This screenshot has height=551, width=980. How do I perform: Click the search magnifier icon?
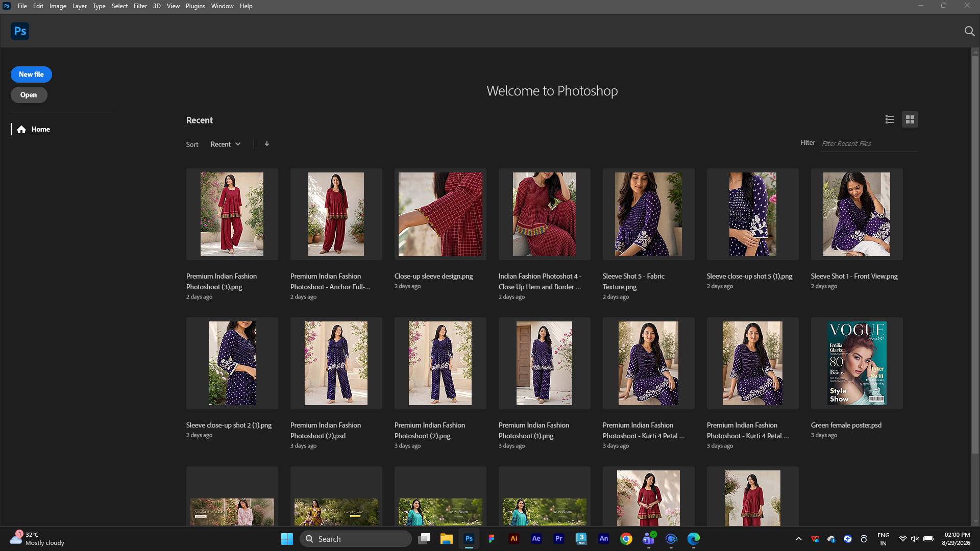pos(969,31)
